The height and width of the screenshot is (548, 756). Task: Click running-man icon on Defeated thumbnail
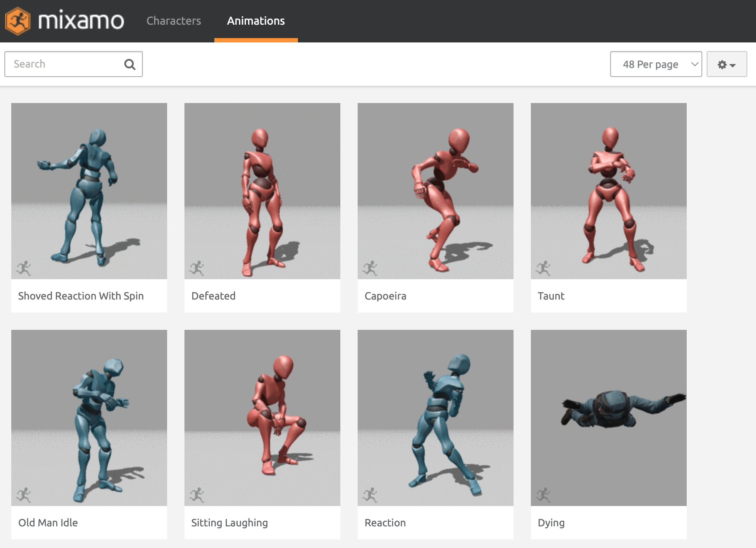tap(197, 268)
